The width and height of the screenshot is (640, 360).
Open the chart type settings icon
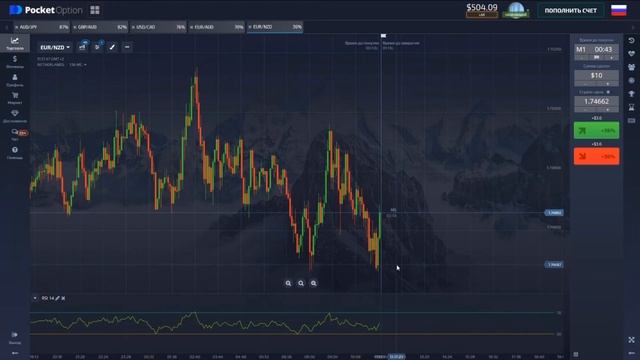click(82, 47)
